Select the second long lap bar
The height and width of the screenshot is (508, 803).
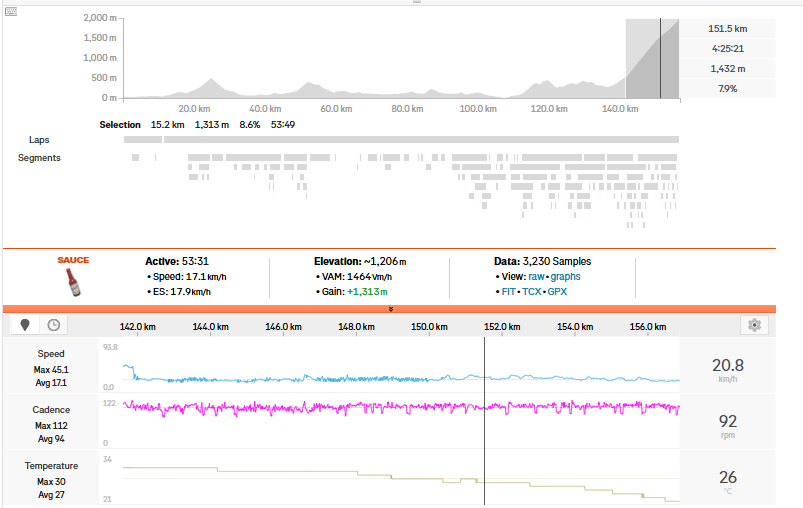pyautogui.click(x=421, y=140)
